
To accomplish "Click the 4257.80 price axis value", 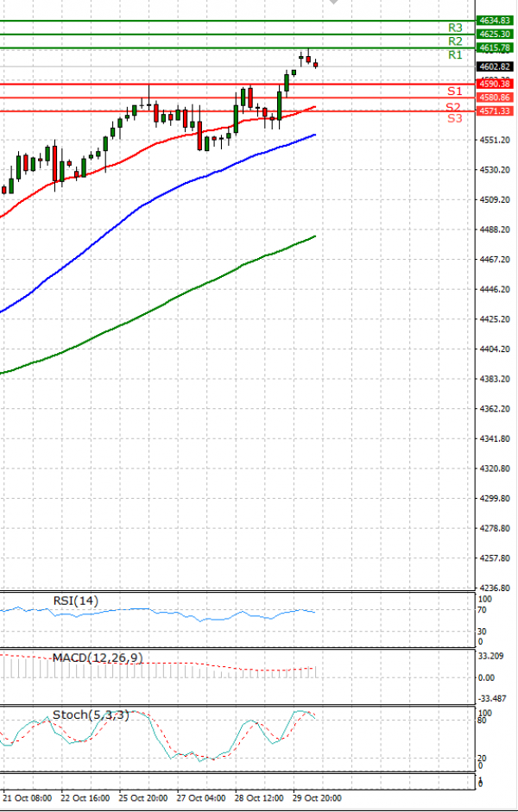I will pos(495,558).
